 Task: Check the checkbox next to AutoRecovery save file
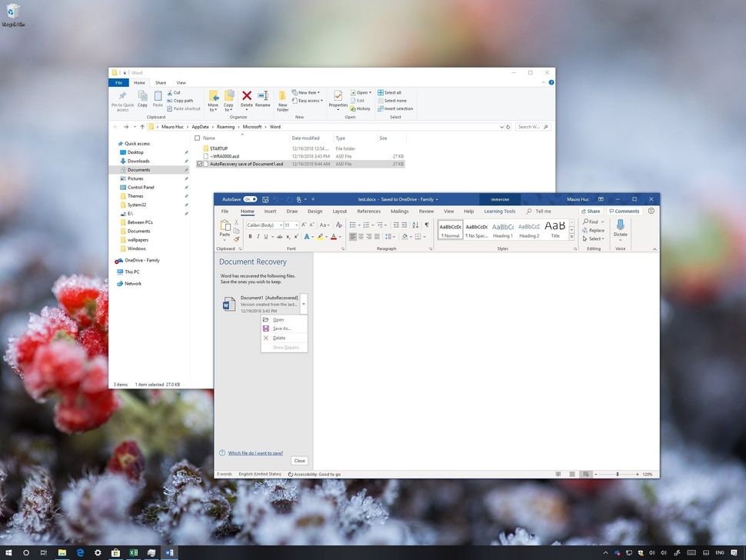(199, 164)
